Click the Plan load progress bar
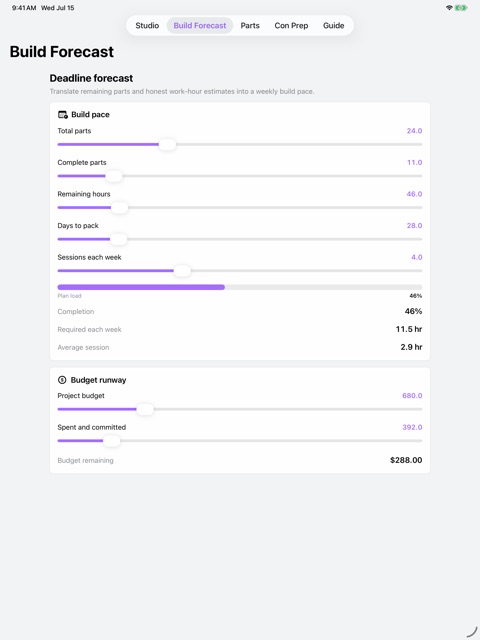Viewport: 480px width, 640px height. (x=240, y=287)
